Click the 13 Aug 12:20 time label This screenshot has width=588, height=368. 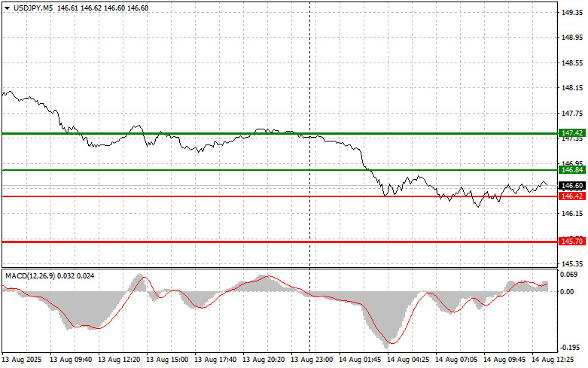coord(119,360)
